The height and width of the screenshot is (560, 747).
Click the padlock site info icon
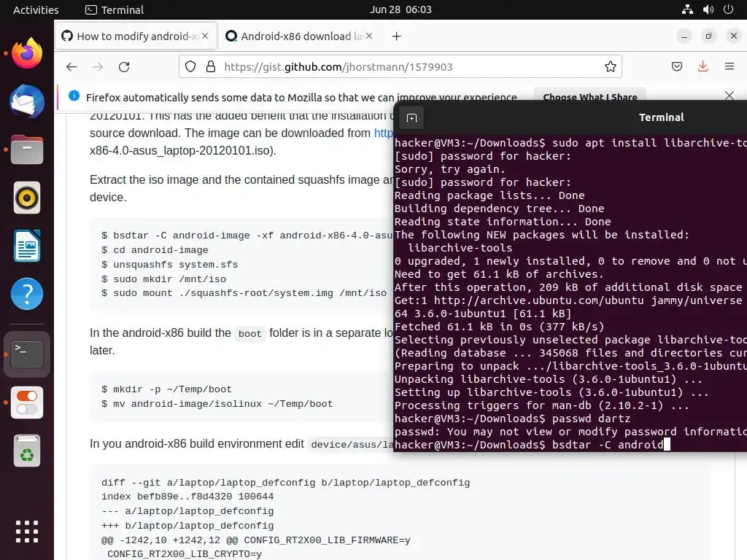[211, 66]
